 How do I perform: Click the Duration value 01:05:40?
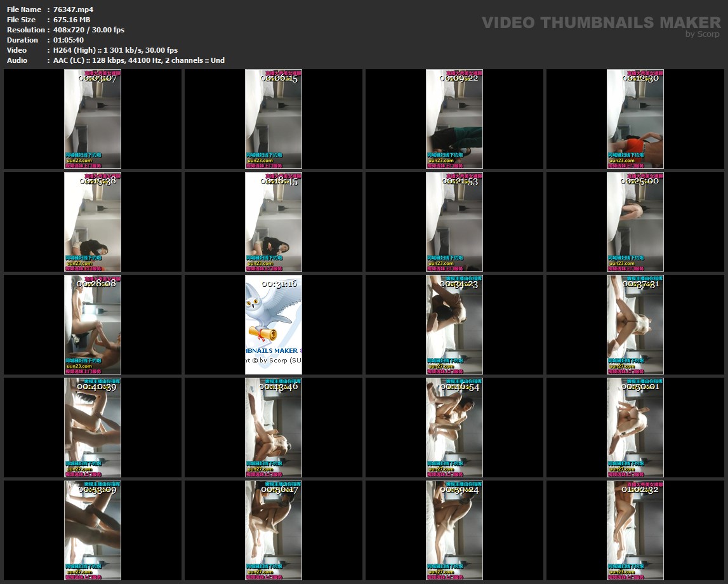point(69,40)
